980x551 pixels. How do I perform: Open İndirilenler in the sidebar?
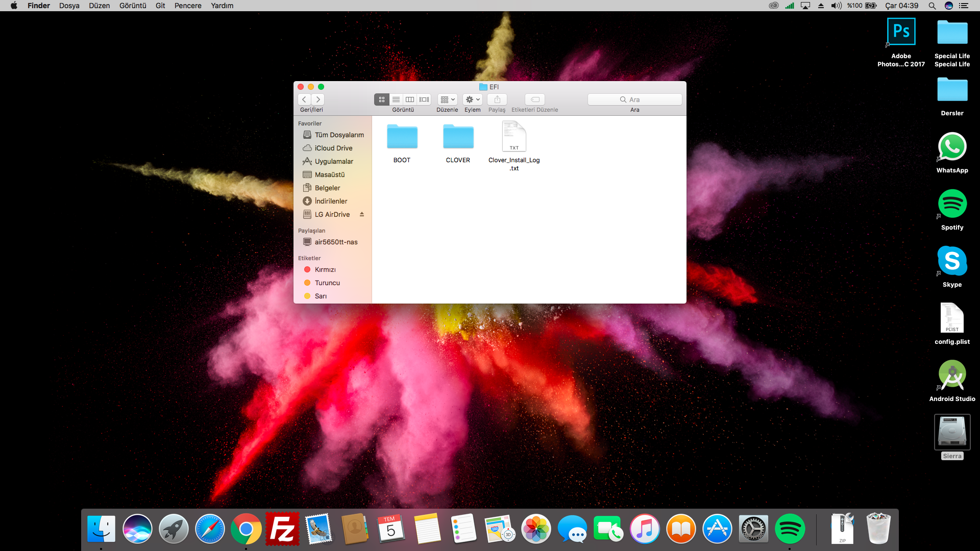pyautogui.click(x=331, y=201)
